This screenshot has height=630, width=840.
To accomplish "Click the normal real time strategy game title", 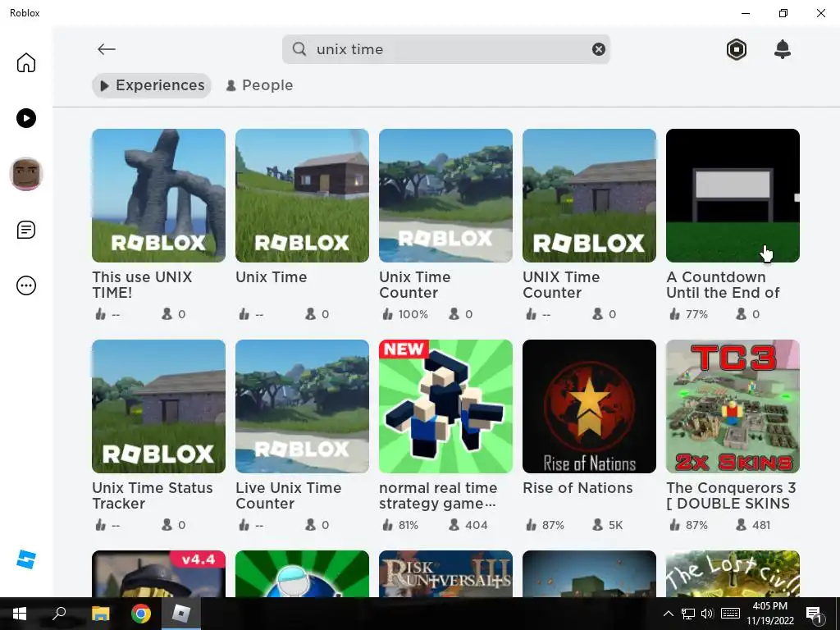I will point(438,495).
